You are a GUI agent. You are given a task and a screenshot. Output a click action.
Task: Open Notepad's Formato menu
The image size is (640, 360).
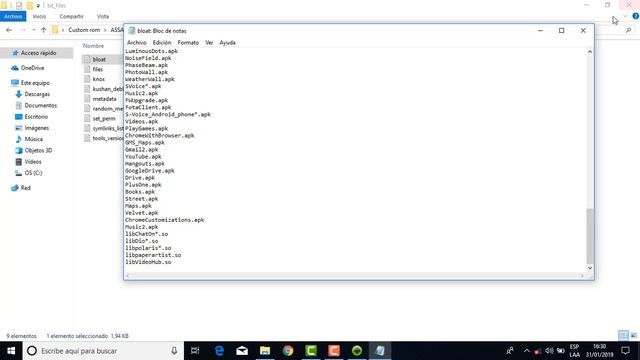[x=188, y=42]
